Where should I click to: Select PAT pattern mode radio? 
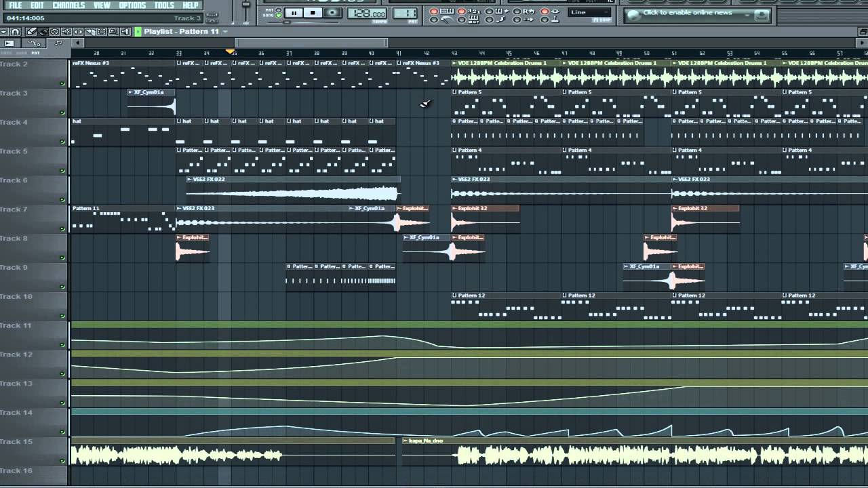[x=278, y=10]
